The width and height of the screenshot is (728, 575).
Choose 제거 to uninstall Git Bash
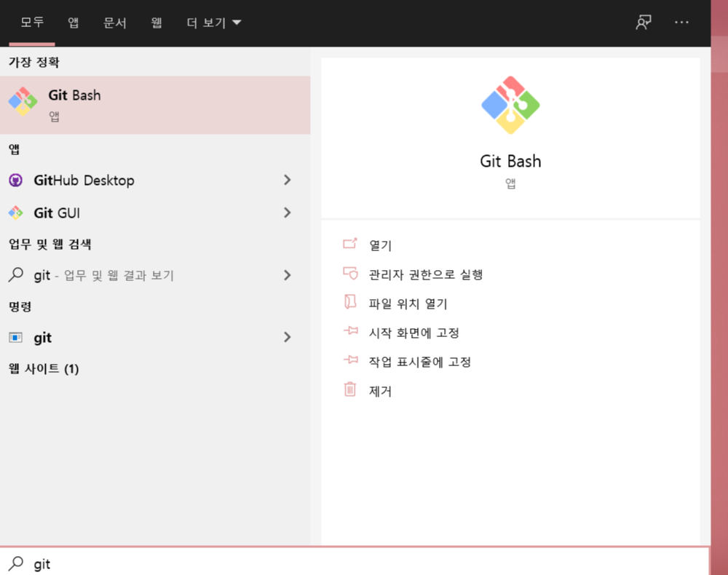380,391
